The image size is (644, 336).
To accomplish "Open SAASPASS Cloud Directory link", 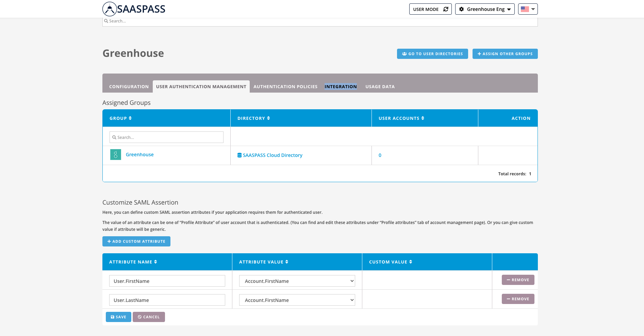I will 272,155.
